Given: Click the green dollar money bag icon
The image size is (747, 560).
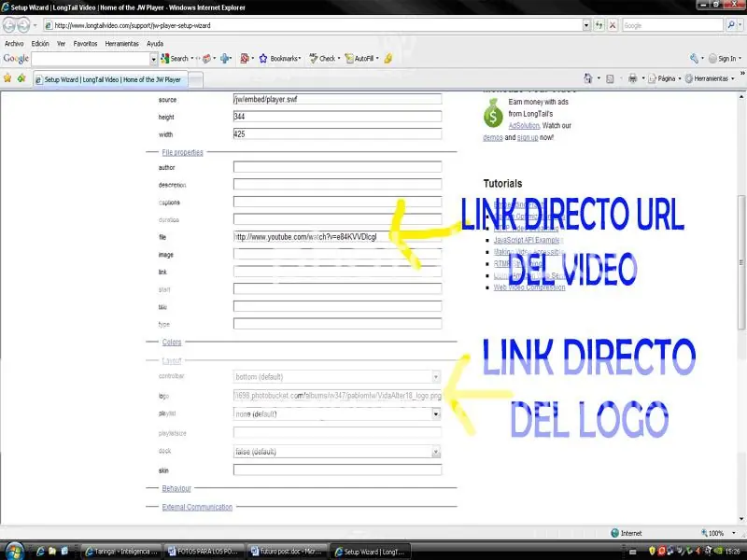Looking at the screenshot, I should point(493,113).
